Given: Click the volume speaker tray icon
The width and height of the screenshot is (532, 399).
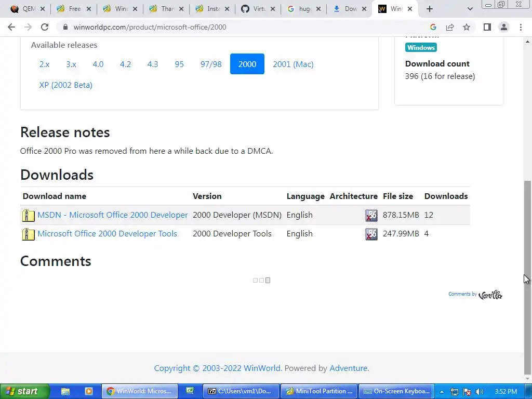Looking at the screenshot, I should (x=480, y=392).
